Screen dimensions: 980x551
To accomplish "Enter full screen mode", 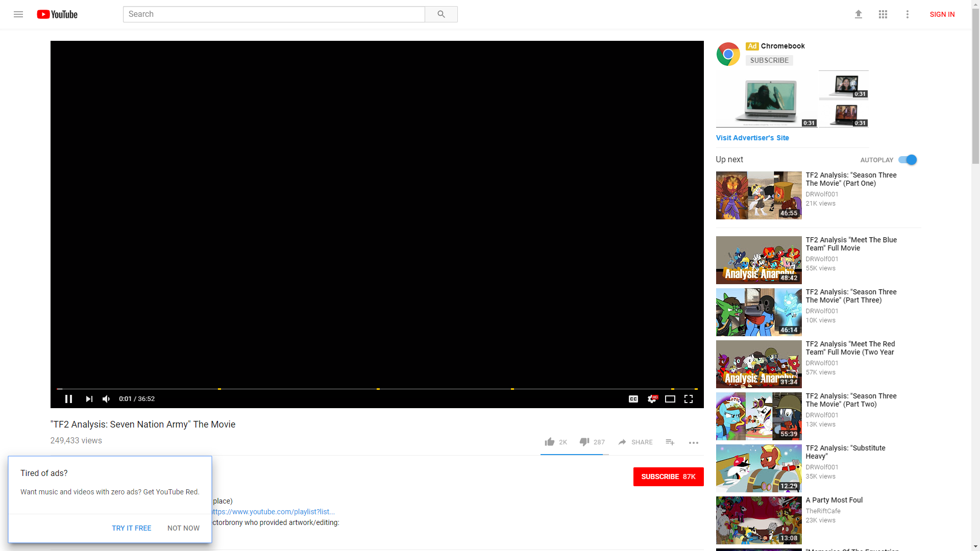I will coord(689,399).
